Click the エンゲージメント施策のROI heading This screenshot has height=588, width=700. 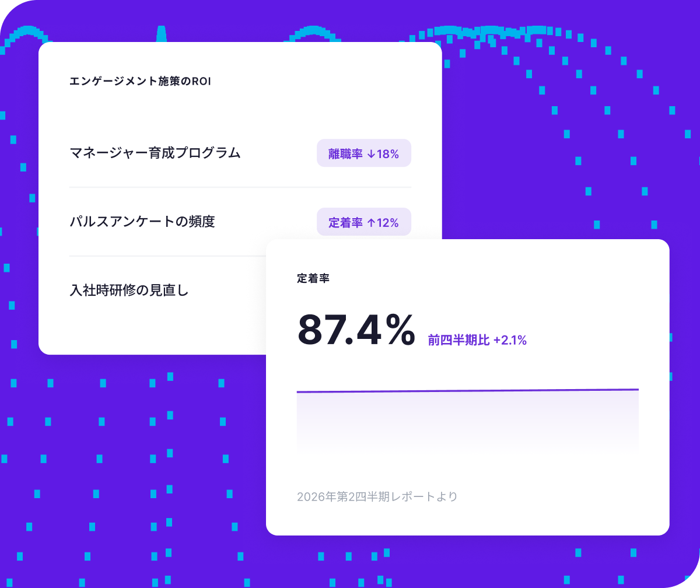point(140,82)
